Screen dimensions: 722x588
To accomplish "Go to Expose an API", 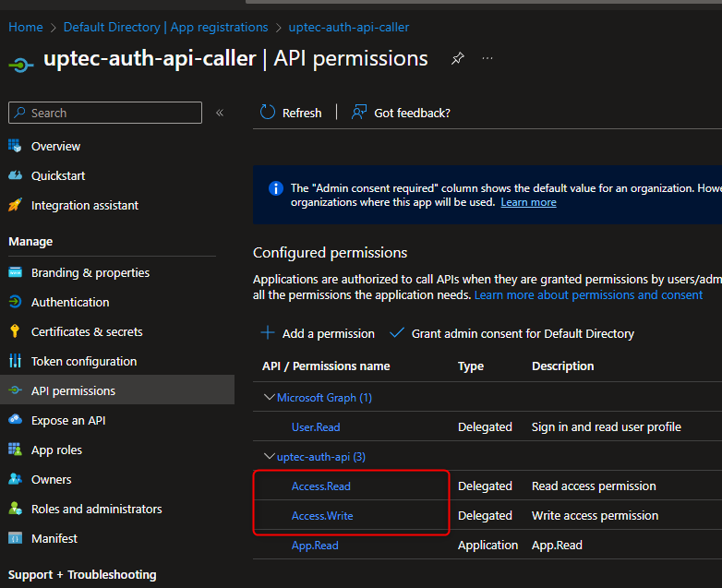I will pyautogui.click(x=68, y=420).
